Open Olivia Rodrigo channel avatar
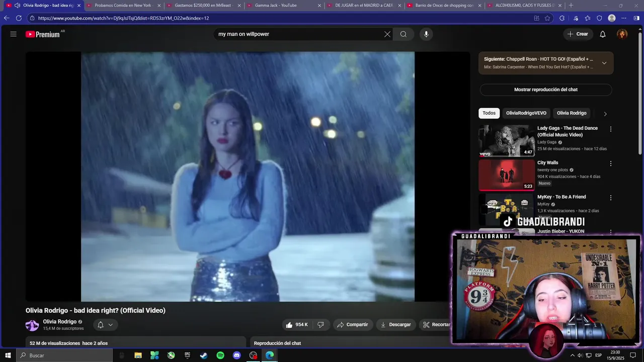Image resolution: width=644 pixels, height=362 pixels. coord(32,325)
